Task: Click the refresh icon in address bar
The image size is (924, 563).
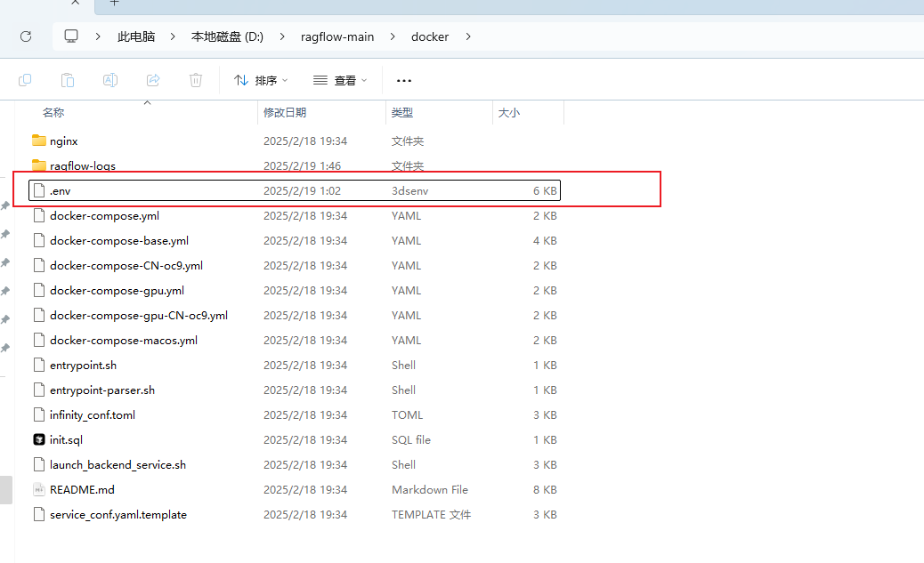Action: click(26, 36)
